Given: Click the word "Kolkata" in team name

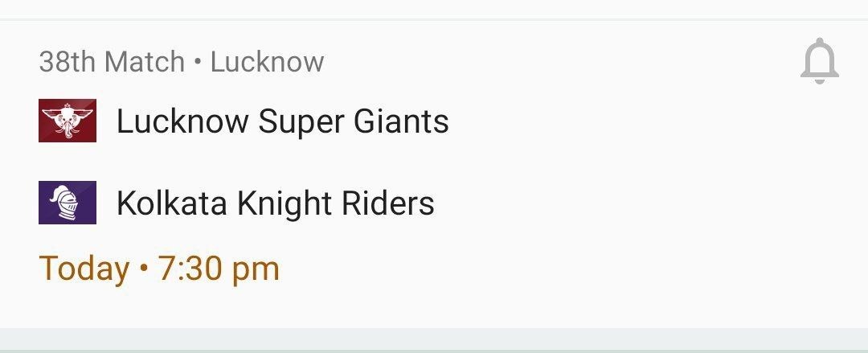Looking at the screenshot, I should click(x=171, y=203).
